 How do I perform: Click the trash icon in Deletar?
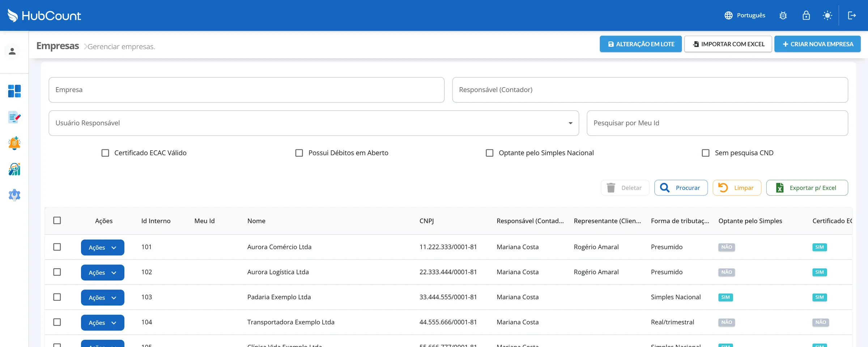point(611,188)
